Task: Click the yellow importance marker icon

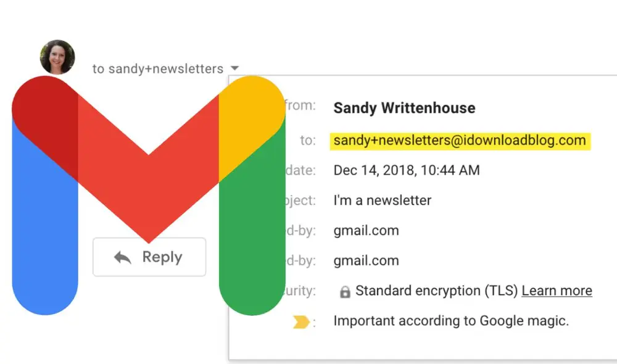Action: [x=300, y=321]
